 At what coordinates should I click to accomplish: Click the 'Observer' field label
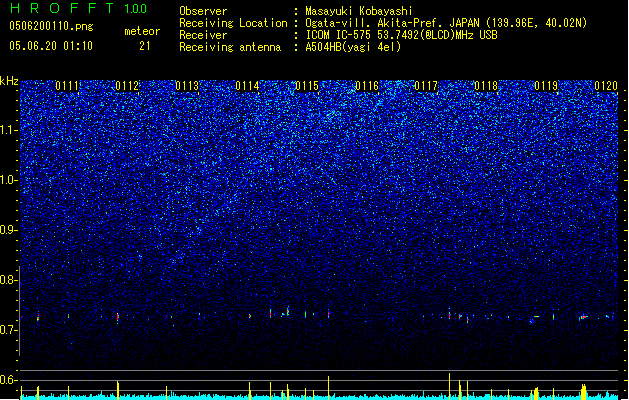[x=203, y=11]
